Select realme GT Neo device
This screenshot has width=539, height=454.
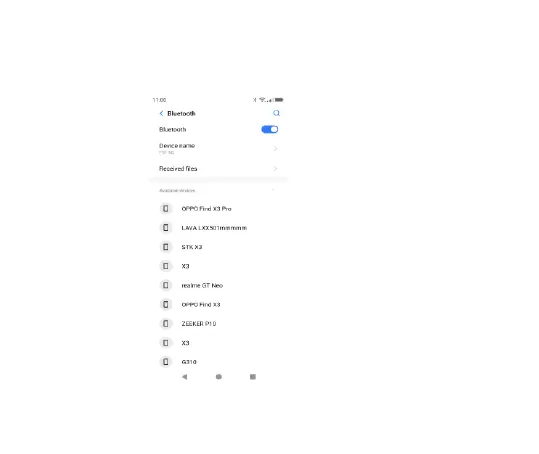218,285
